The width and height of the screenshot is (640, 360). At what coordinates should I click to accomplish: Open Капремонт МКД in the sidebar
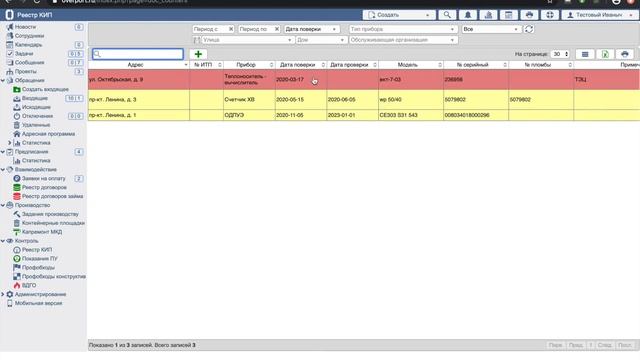tap(42, 232)
